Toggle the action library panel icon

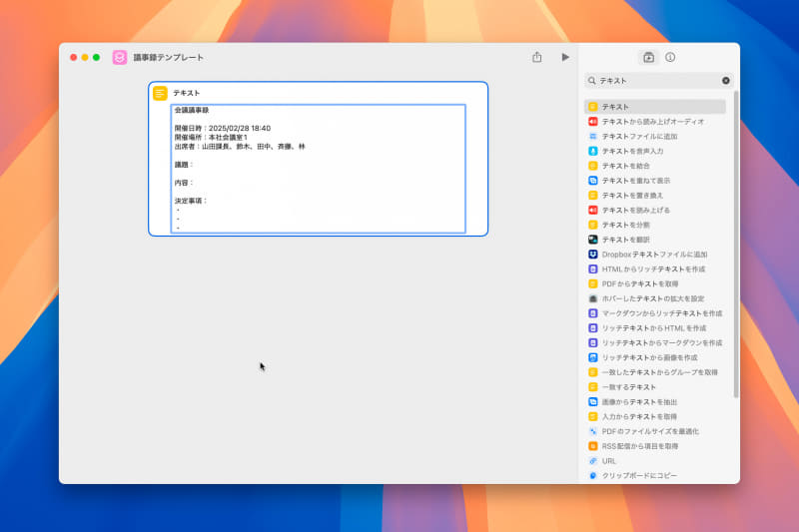click(648, 57)
